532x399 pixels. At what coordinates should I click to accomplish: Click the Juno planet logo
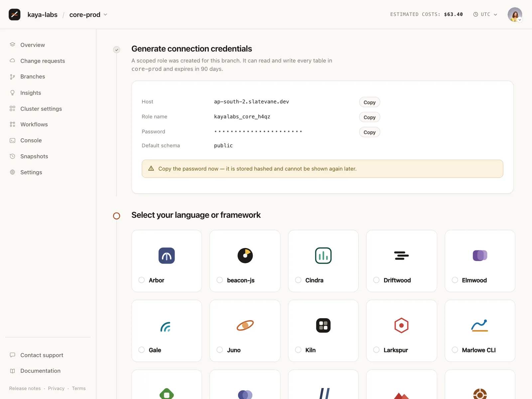[245, 326]
